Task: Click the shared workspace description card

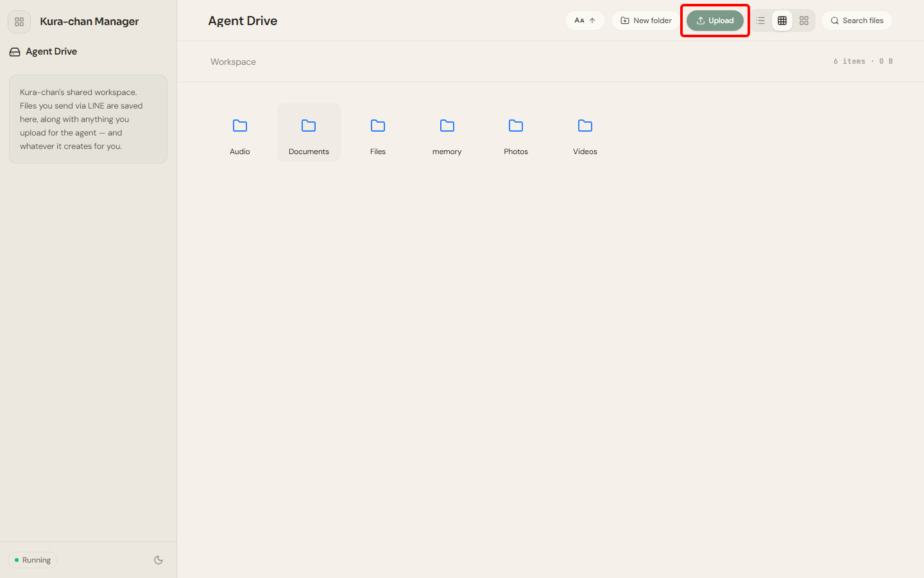Action: tap(88, 119)
